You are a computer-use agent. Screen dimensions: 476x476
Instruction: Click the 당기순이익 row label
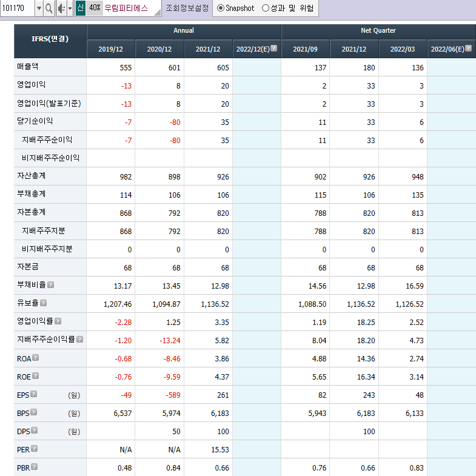tap(35, 121)
